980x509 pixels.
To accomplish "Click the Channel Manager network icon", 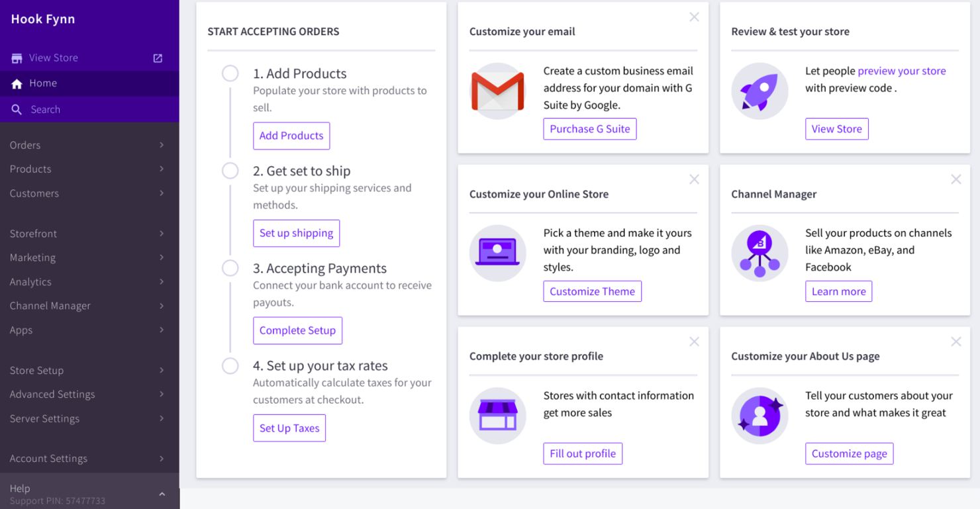I will point(759,254).
